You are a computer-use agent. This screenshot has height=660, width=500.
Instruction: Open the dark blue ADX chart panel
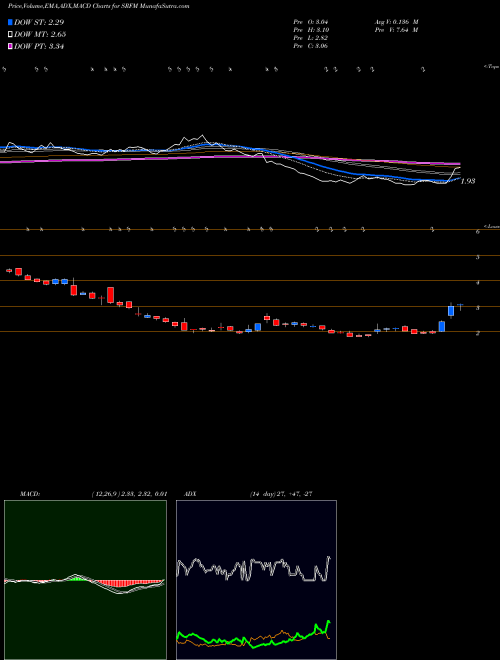(x=256, y=580)
